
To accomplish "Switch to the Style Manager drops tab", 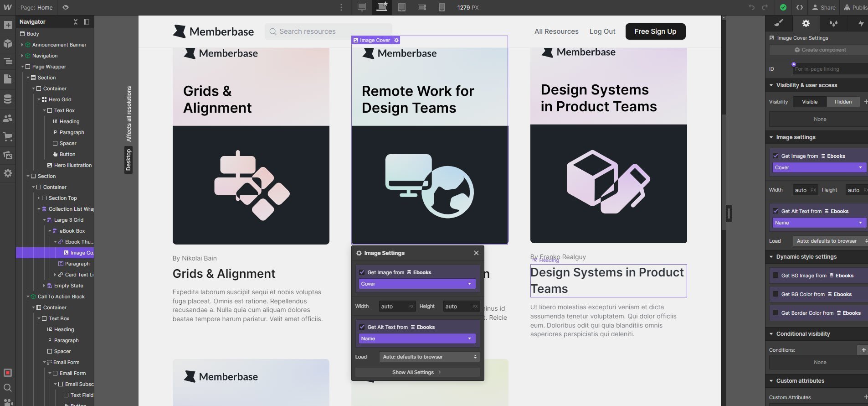I will pyautogui.click(x=833, y=23).
